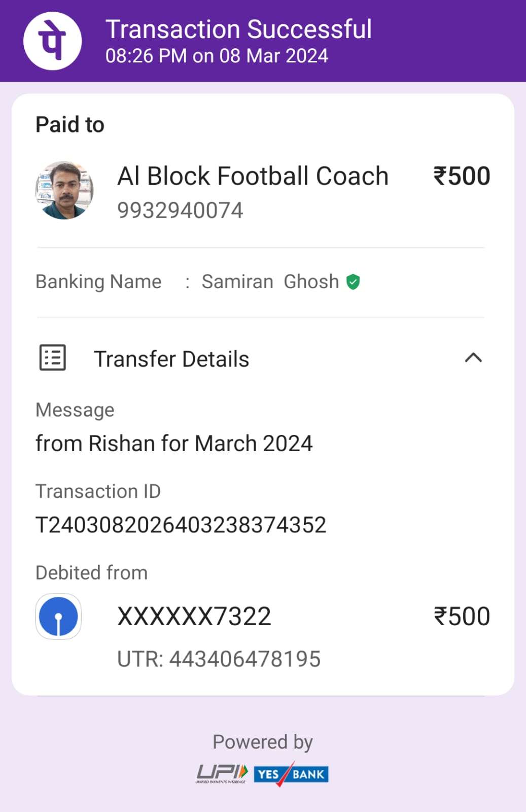Screen dimensions: 526x812
Task: Tap the transaction date and time
Action: tap(217, 56)
